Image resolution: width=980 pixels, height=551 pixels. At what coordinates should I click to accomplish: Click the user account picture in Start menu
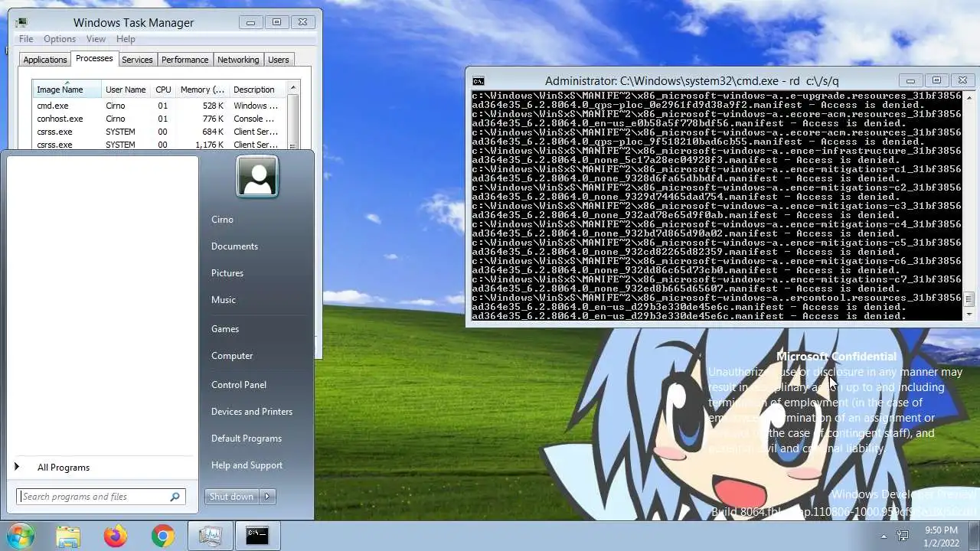(x=257, y=177)
